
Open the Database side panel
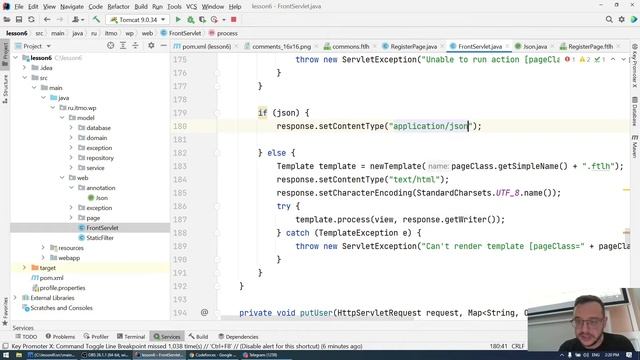tap(635, 111)
